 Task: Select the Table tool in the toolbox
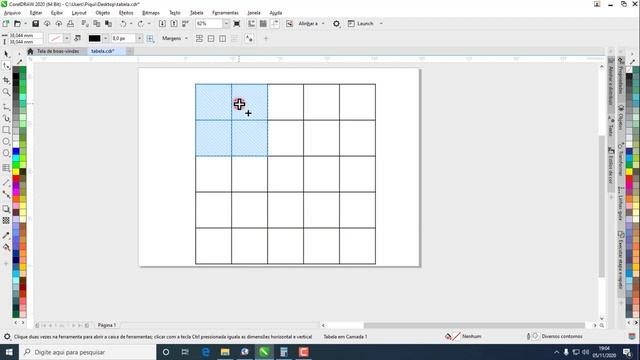coord(6,168)
